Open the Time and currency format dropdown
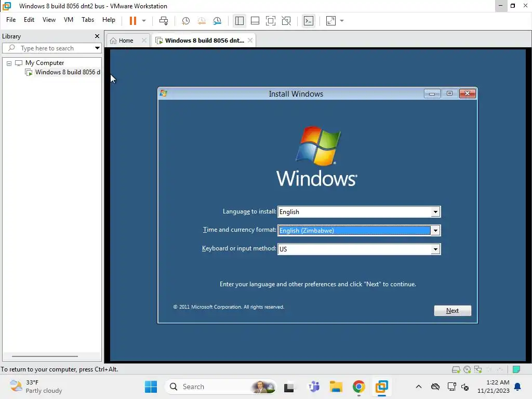The width and height of the screenshot is (532, 399). point(435,231)
